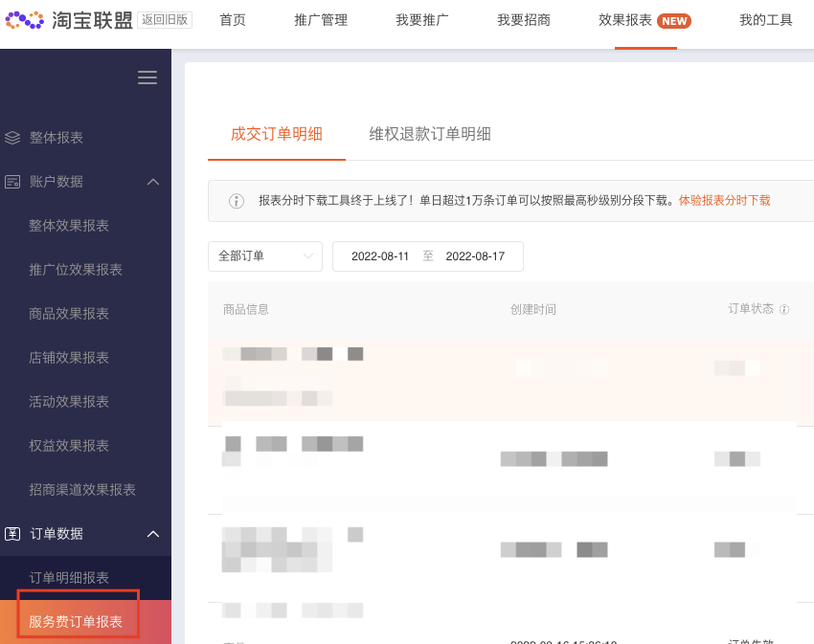Click the 订单数据 section label

(57, 533)
